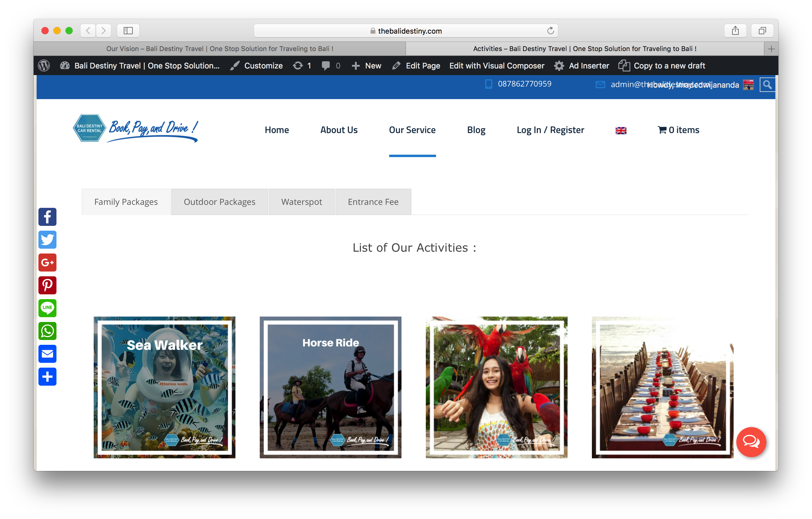The height and width of the screenshot is (519, 812).
Task: Select the Entrance Fee tab
Action: (x=373, y=202)
